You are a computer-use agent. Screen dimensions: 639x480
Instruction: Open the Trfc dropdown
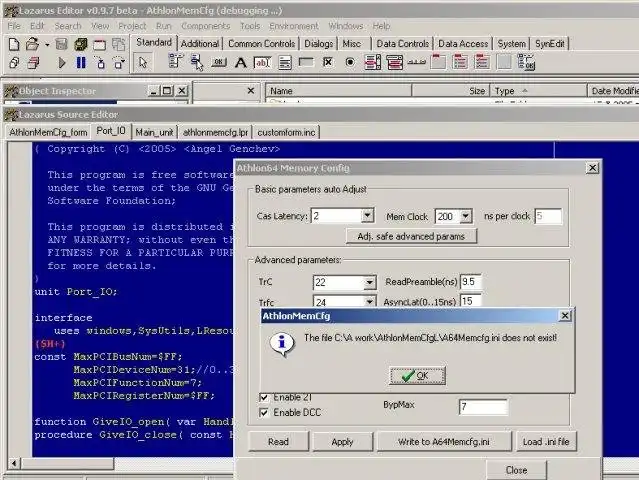(370, 302)
